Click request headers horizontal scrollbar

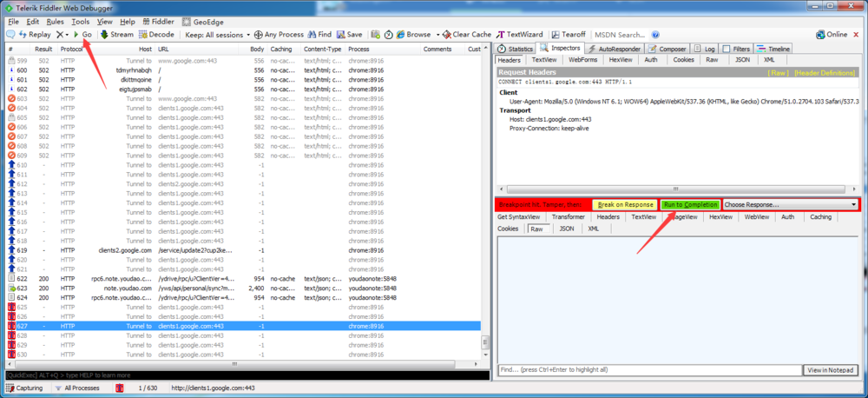tap(677, 189)
